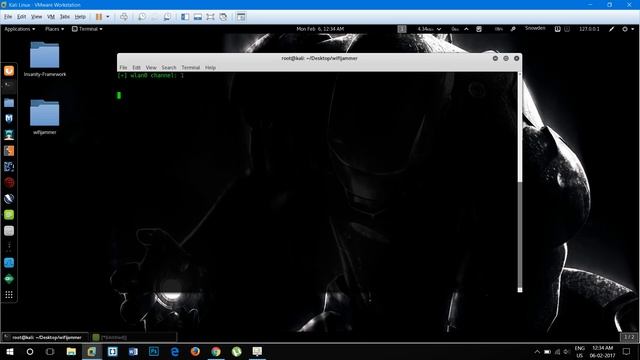Open wifijammer desktop folder
The height and width of the screenshot is (360, 640).
coord(44,117)
